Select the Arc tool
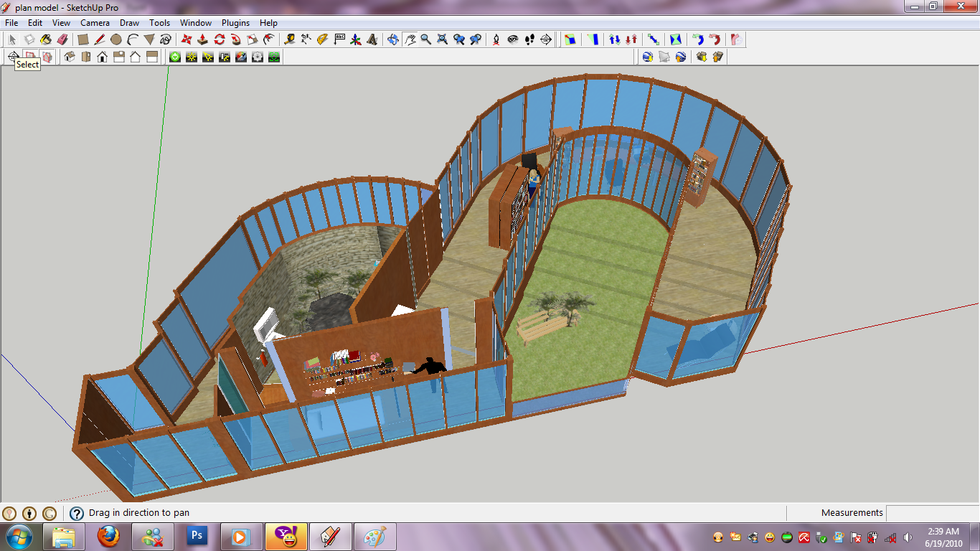The width and height of the screenshot is (980, 551). [x=133, y=39]
